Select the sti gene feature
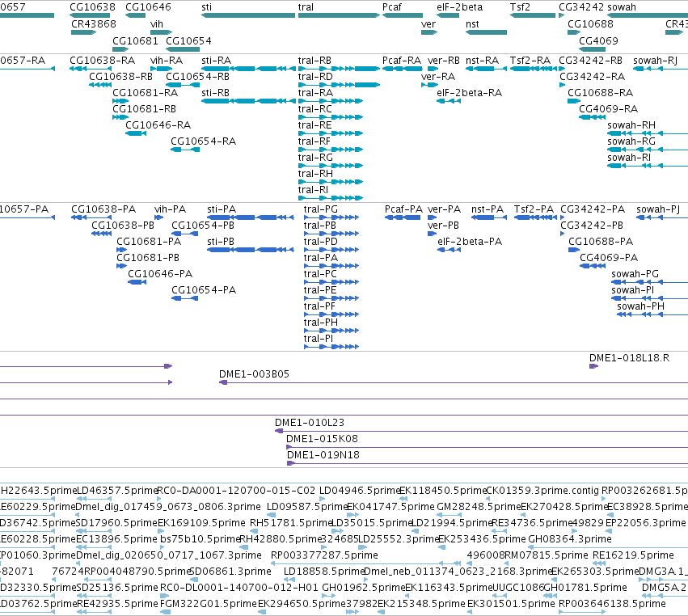This screenshot has height=616, width=688. point(248,15)
